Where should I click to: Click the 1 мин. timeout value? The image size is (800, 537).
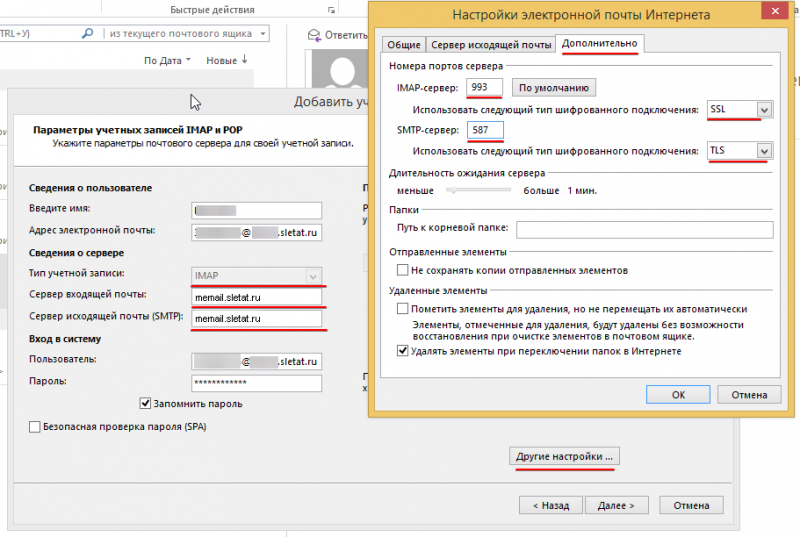[582, 191]
